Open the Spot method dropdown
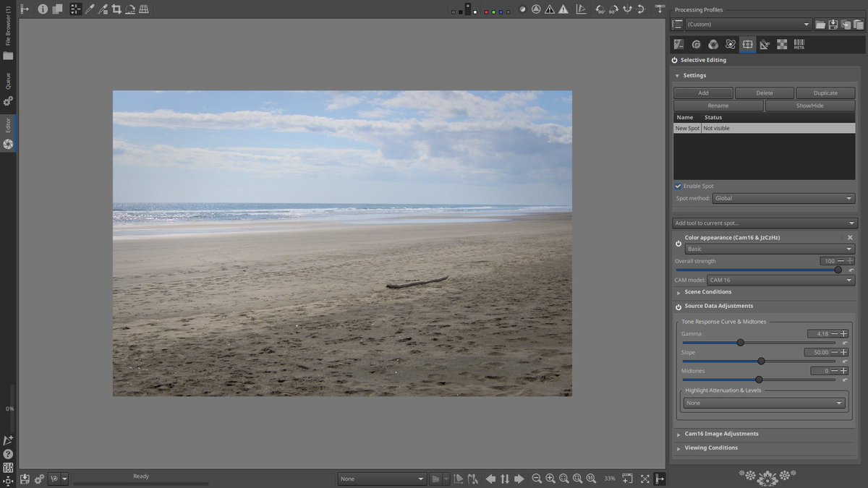 click(x=783, y=198)
